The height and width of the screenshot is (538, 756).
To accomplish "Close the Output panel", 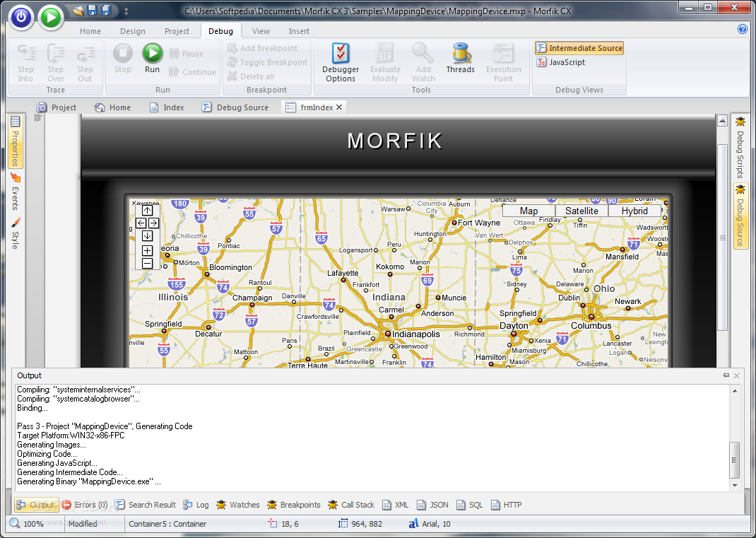I will pos(737,375).
